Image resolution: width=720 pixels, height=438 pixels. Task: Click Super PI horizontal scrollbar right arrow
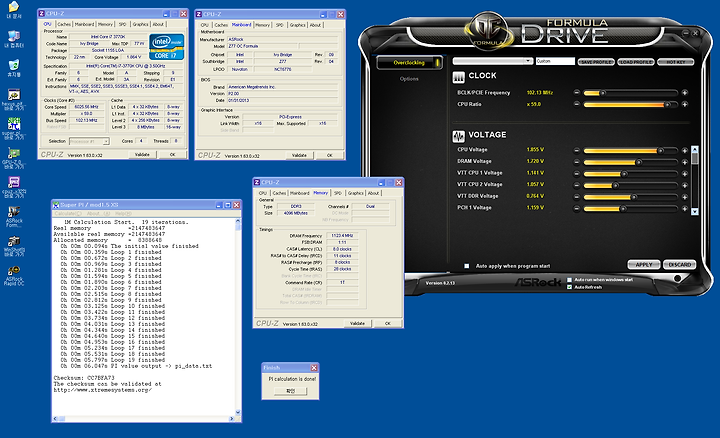pyautogui.click(x=232, y=418)
